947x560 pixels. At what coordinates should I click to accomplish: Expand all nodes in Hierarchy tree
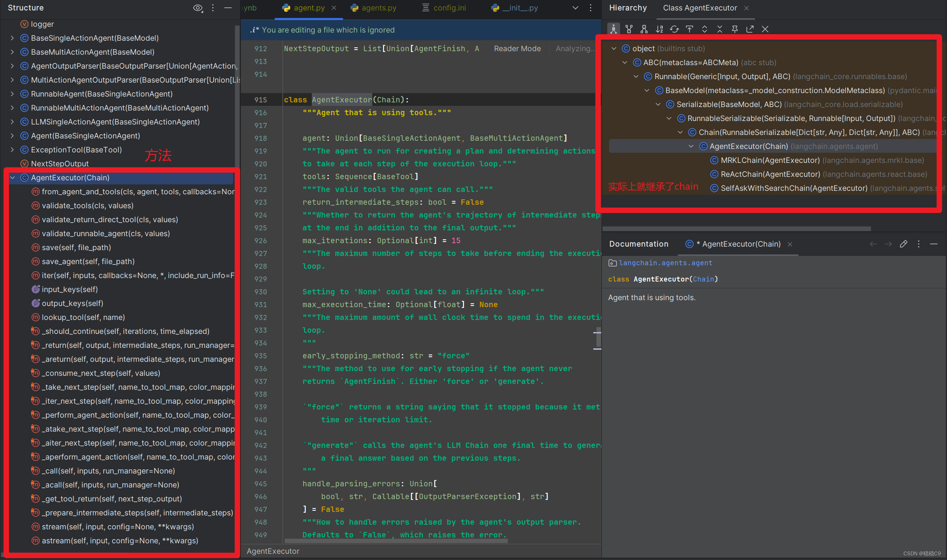(705, 29)
